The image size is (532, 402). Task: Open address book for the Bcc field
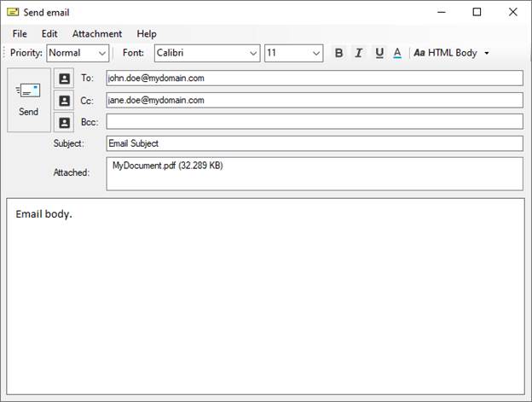[65, 122]
